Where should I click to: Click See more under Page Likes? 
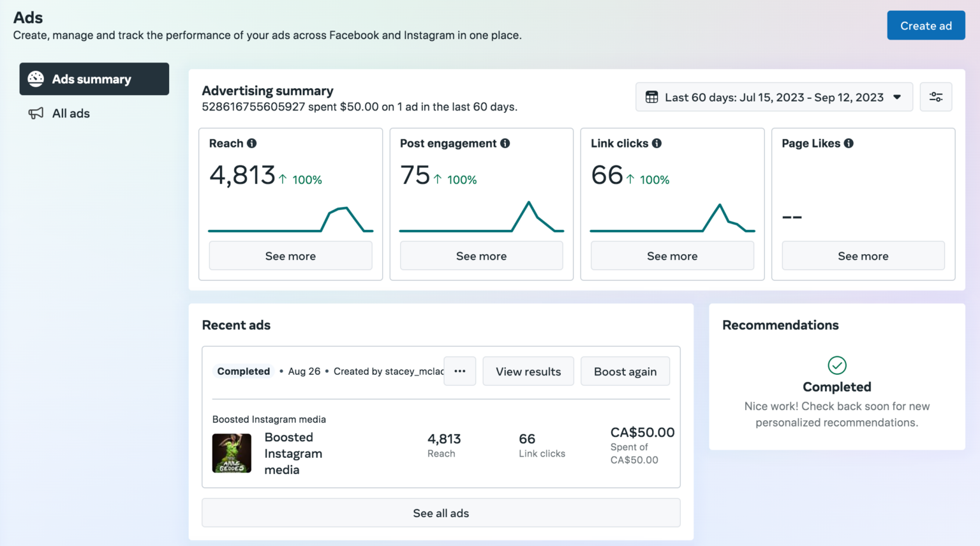(863, 255)
